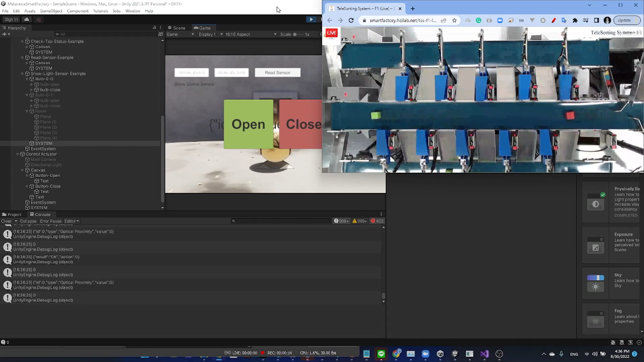The width and height of the screenshot is (644, 362).
Task: Collapse the Show-Light-Sensor-Example hierarchy item
Action: coord(22,73)
